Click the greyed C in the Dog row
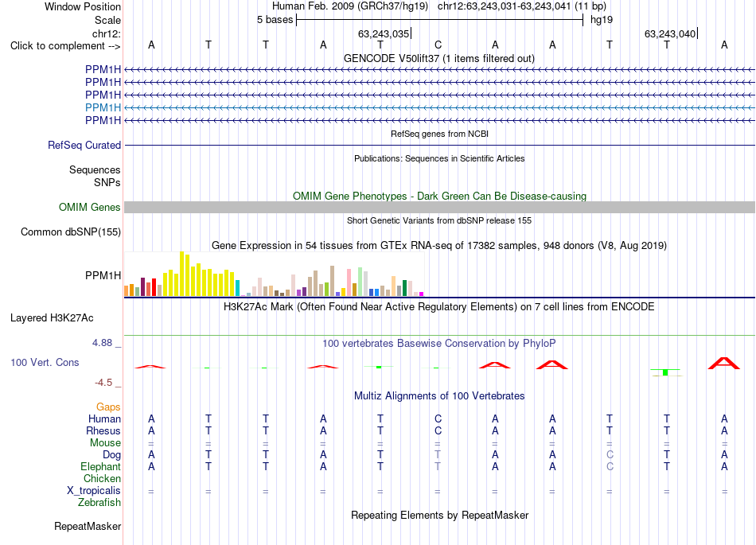Viewport: 756px width, 545px height. click(x=610, y=454)
